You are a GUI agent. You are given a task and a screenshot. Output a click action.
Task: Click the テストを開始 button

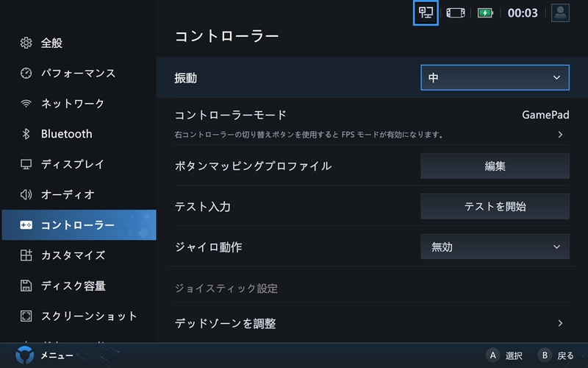click(x=495, y=207)
